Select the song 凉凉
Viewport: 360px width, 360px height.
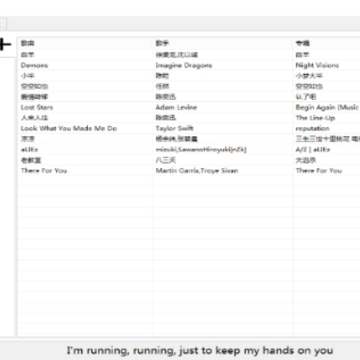(x=27, y=139)
